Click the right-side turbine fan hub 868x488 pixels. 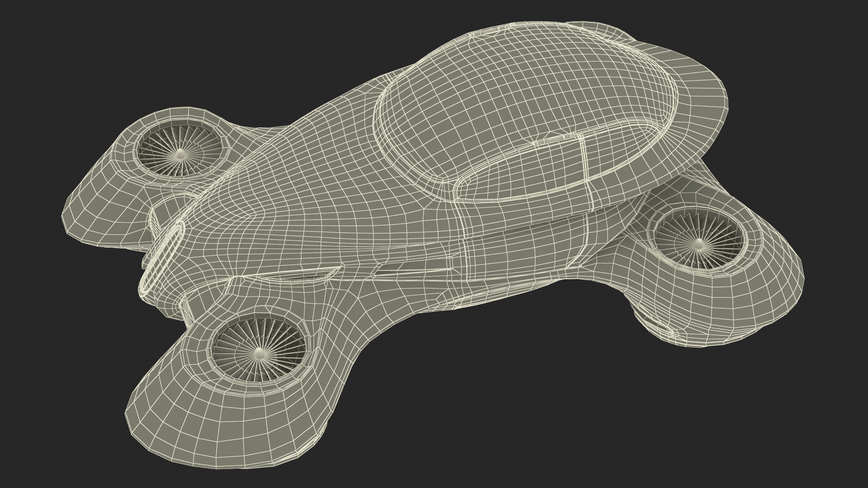699,243
